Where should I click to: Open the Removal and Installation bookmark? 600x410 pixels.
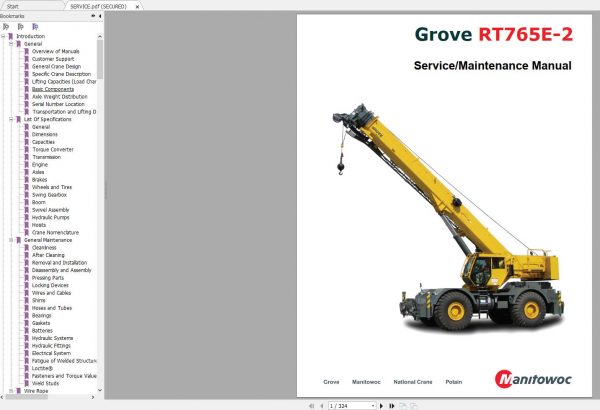(59, 263)
